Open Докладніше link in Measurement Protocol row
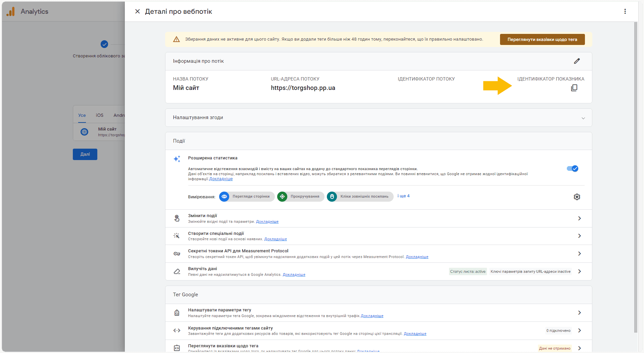Image resolution: width=644 pixels, height=353 pixels. [x=417, y=257]
